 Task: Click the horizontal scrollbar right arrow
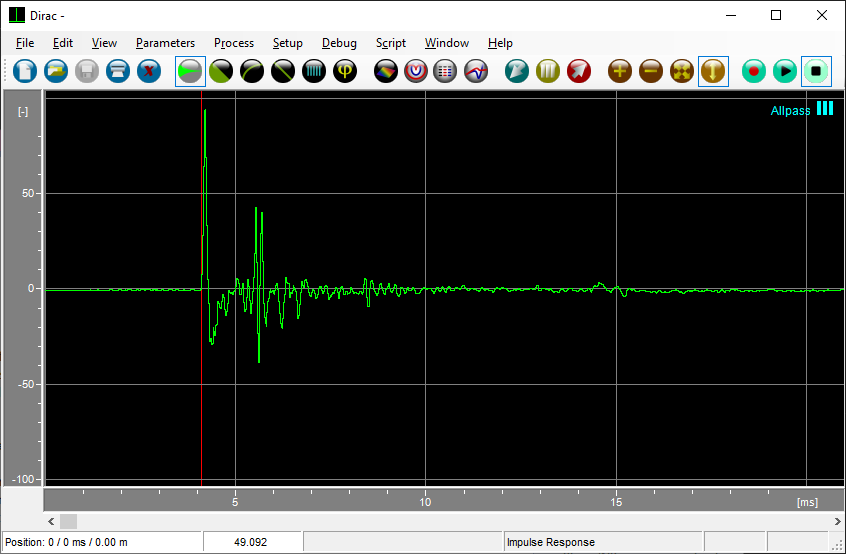[x=837, y=521]
